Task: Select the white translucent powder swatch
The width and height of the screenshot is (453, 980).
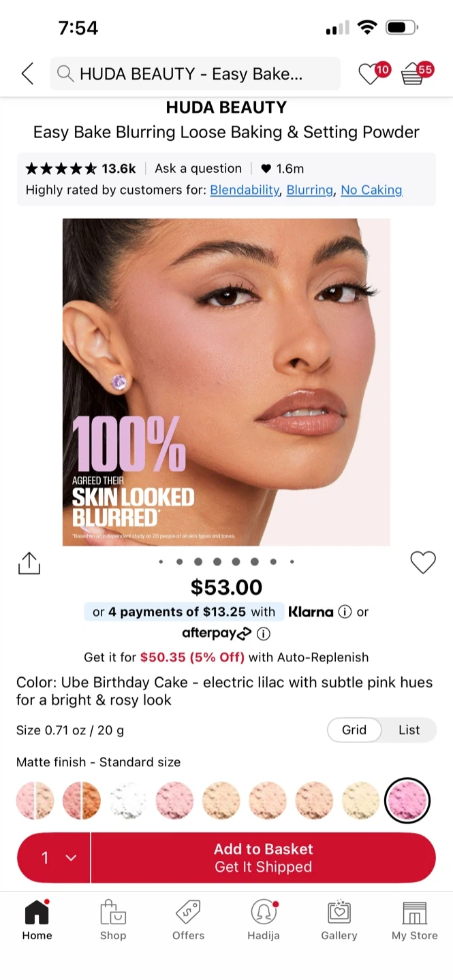Action: tap(128, 800)
